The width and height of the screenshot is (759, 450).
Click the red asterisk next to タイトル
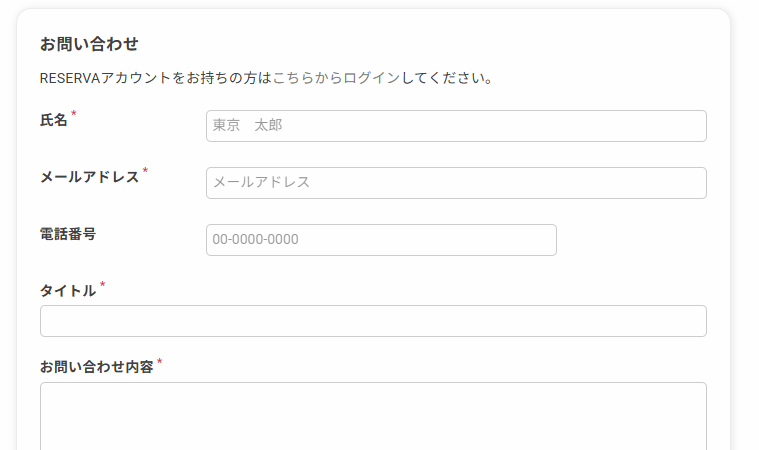[x=102, y=285]
